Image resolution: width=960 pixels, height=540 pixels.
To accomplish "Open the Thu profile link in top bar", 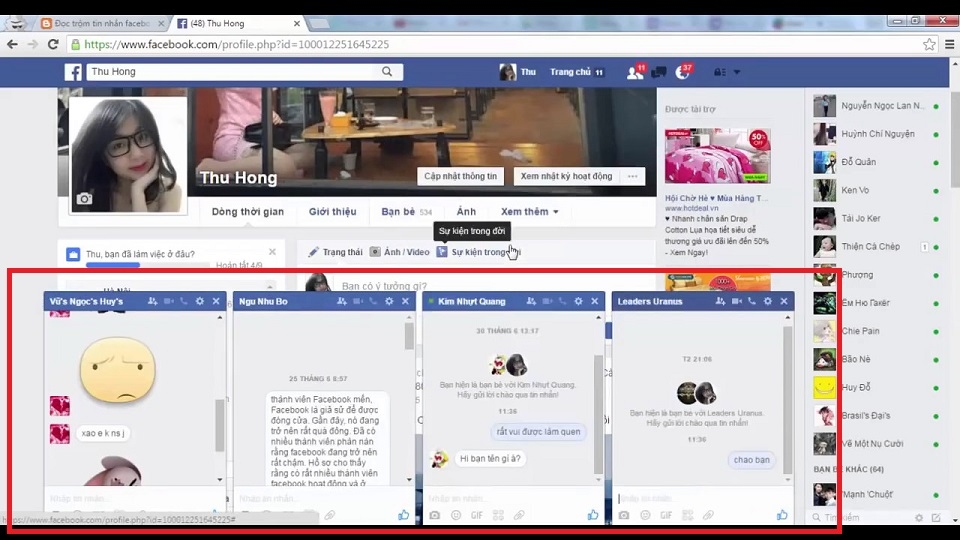I will pyautogui.click(x=518, y=72).
